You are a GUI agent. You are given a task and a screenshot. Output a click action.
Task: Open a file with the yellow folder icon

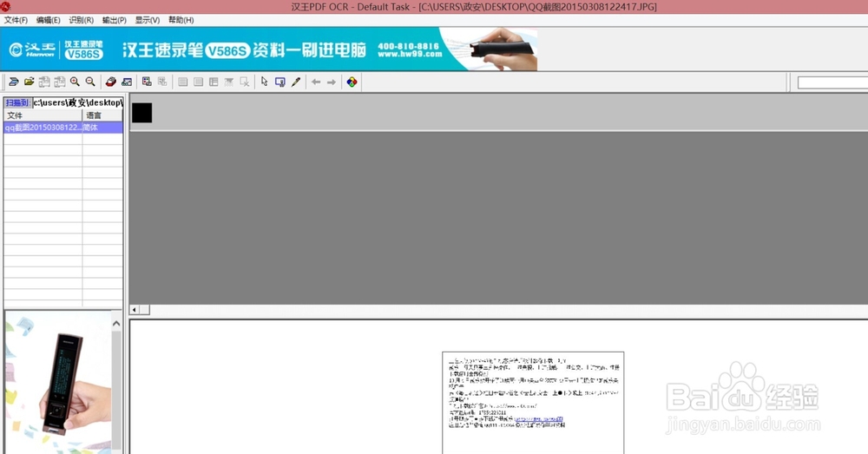[x=29, y=82]
